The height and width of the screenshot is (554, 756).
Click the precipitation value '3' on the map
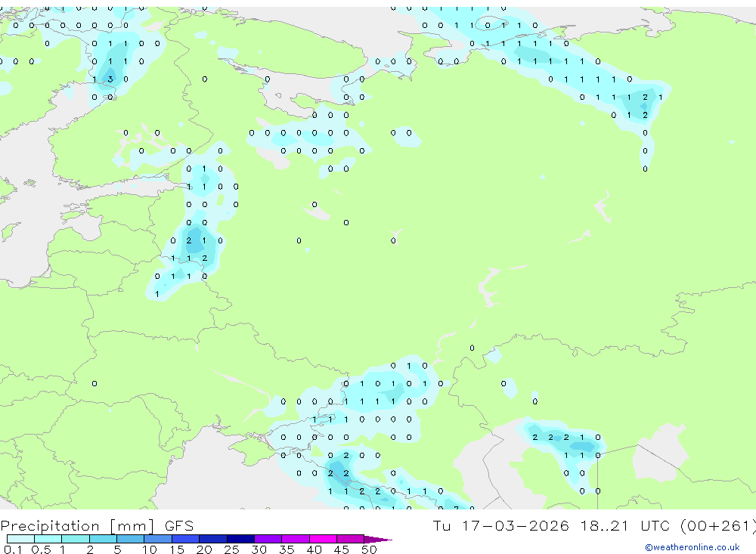(110, 79)
